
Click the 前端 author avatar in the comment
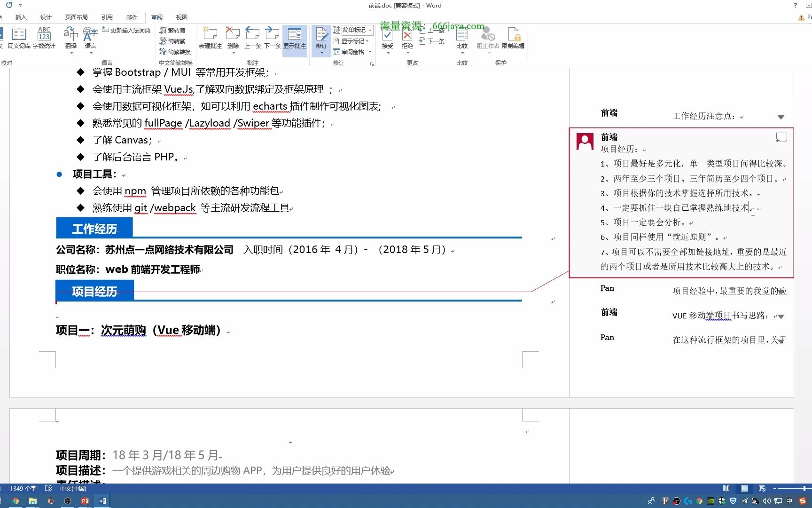pyautogui.click(x=585, y=141)
